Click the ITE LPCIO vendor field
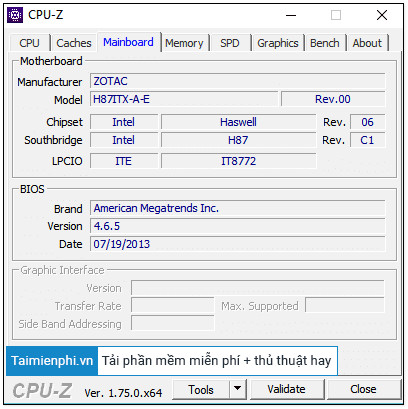408x409 pixels. click(124, 161)
